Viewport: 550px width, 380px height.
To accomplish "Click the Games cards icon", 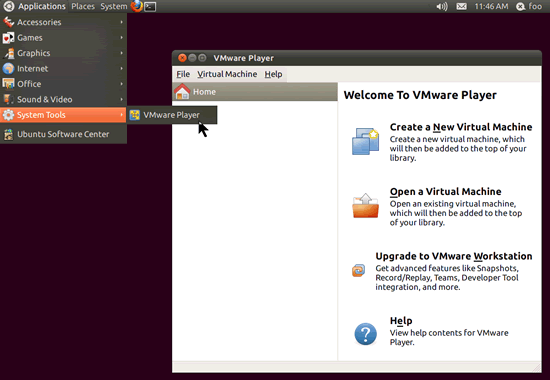I will coord(8,38).
